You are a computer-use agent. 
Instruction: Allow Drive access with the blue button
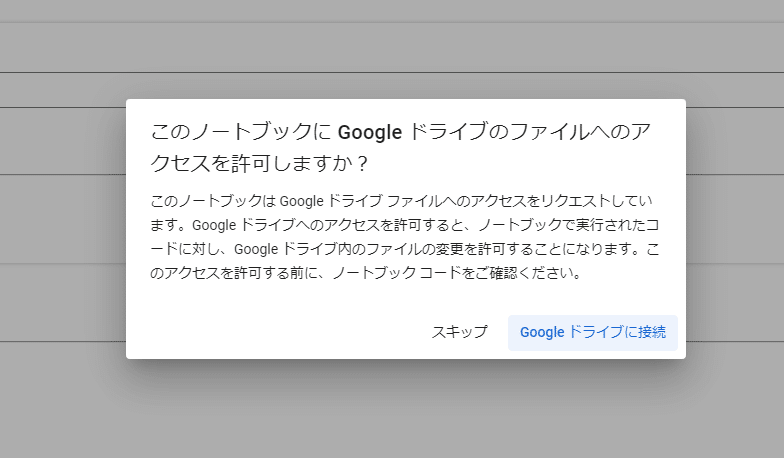click(592, 332)
